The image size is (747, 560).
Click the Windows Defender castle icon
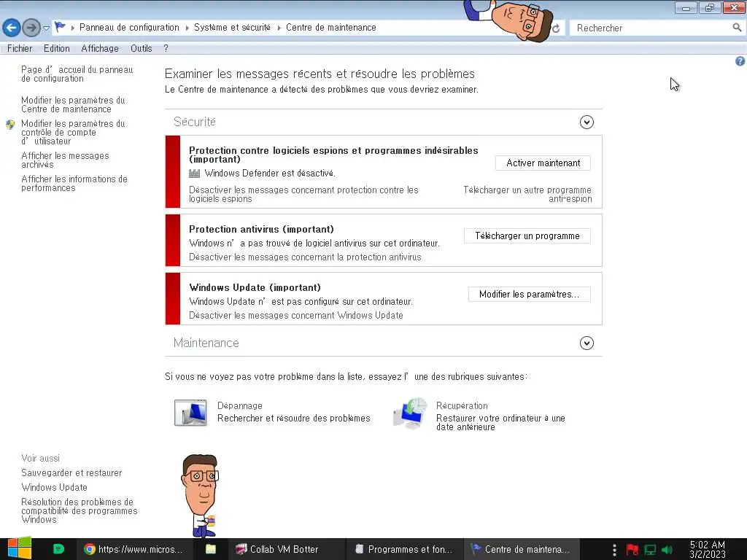194,174
